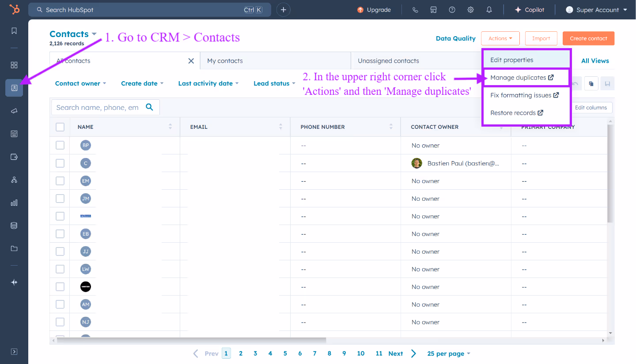Open the 25 per page dropdown
The height and width of the screenshot is (364, 636).
pos(448,353)
